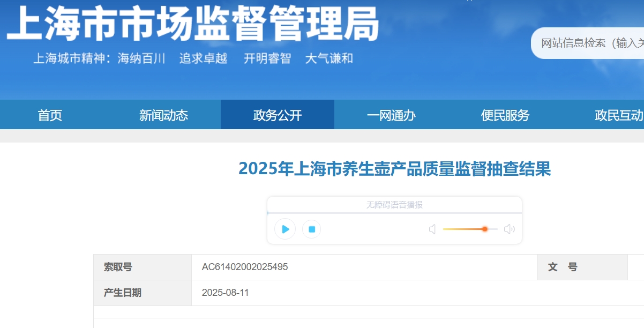Click the high volume speaker icon
644x328 pixels.
click(509, 229)
